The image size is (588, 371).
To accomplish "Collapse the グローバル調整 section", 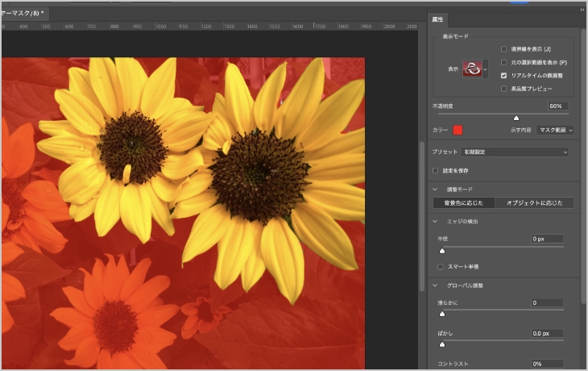I will [x=435, y=286].
